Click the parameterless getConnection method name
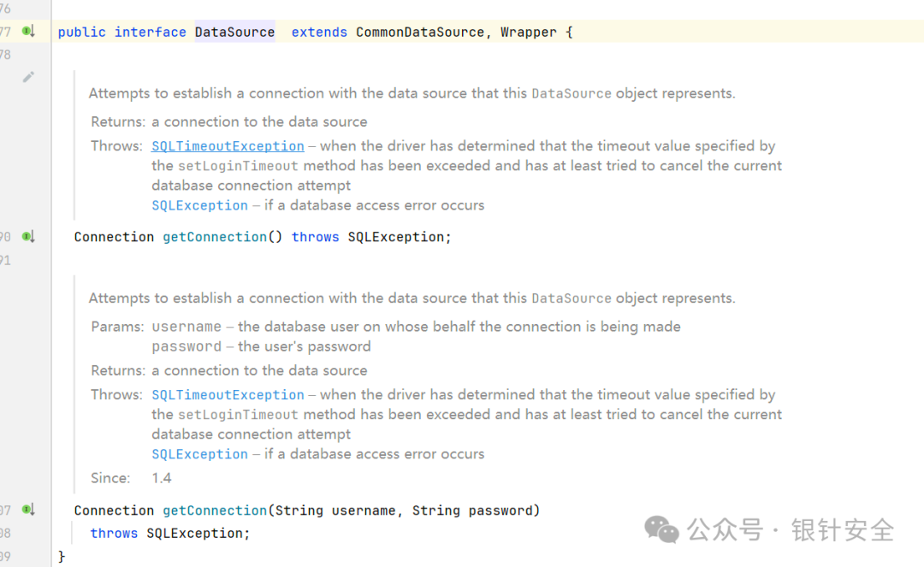Image resolution: width=924 pixels, height=567 pixels. click(x=215, y=237)
